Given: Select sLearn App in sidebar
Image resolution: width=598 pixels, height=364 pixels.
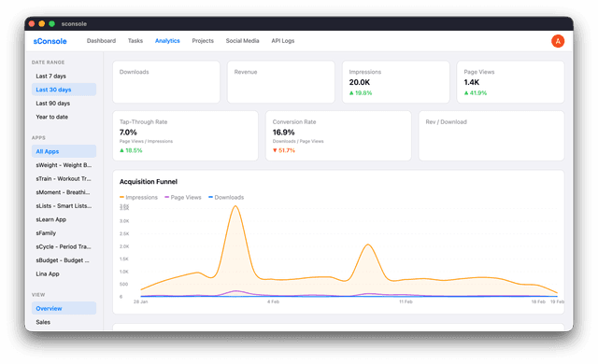Looking at the screenshot, I should tap(64, 219).
